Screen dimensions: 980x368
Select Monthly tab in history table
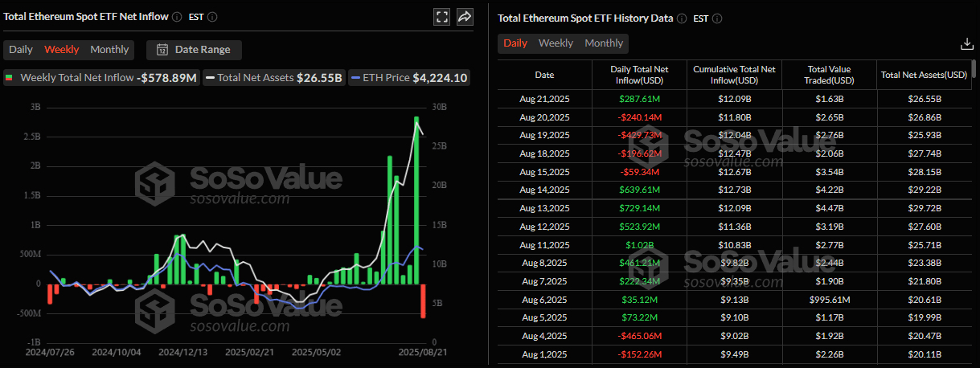604,43
